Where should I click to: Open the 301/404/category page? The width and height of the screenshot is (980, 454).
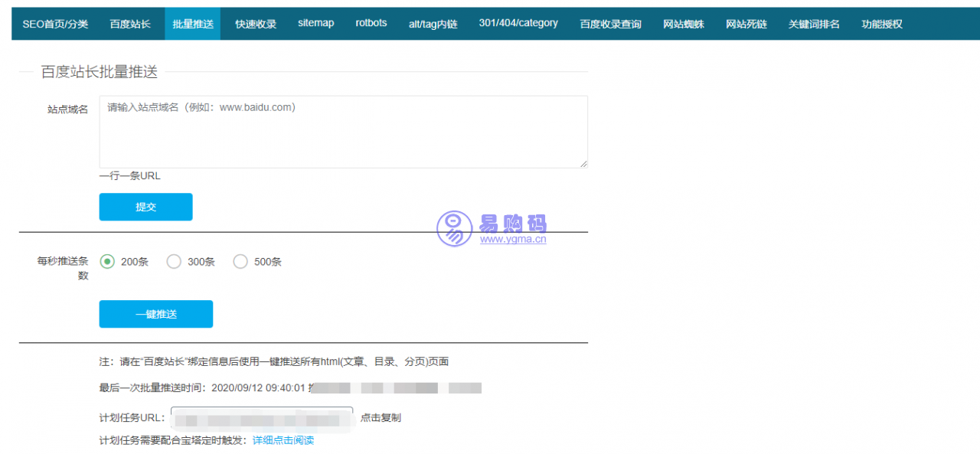[x=518, y=23]
